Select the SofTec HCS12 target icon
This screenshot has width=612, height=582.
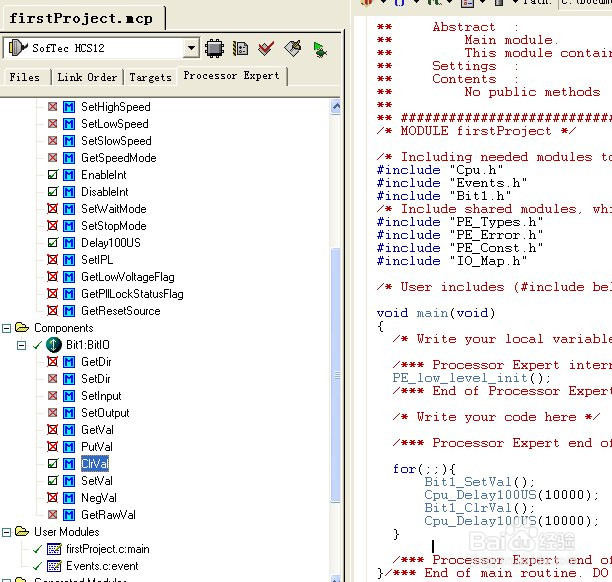pyautogui.click(x=18, y=48)
